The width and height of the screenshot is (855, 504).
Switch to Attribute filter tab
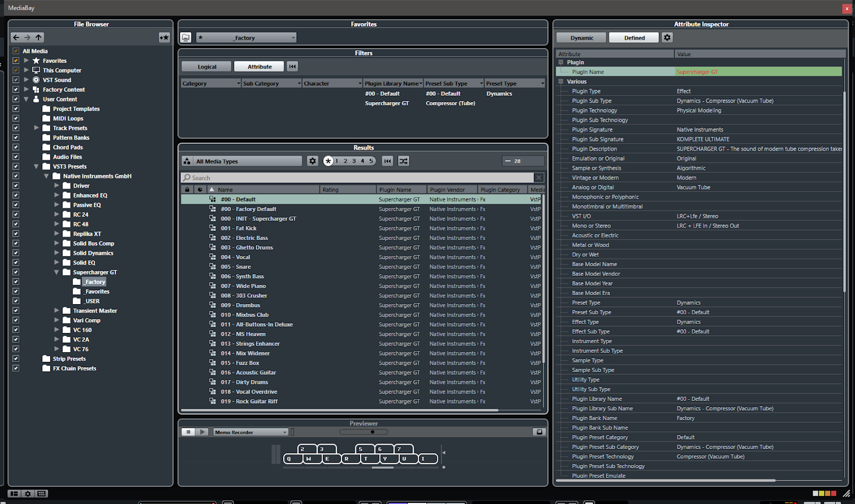(x=260, y=66)
